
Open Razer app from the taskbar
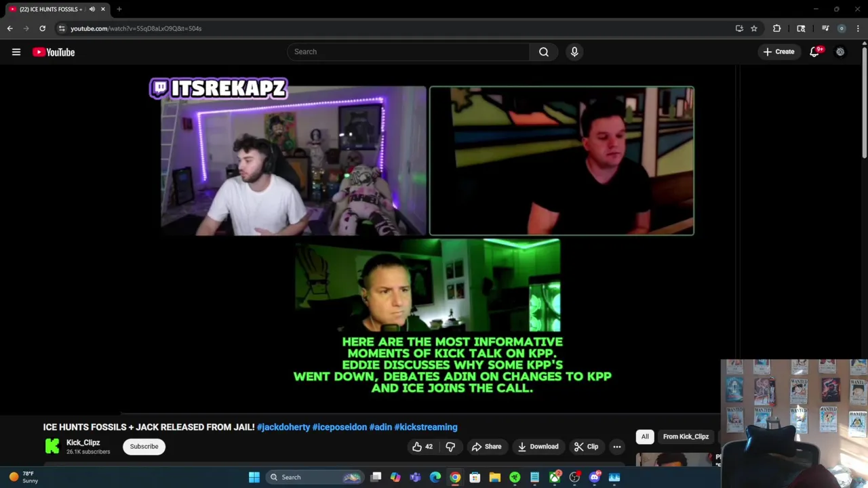515,477
